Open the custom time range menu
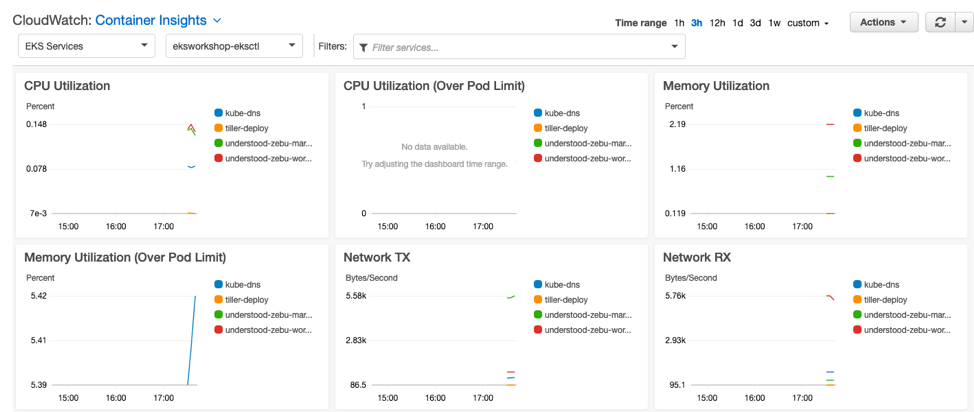974x412 pixels. (808, 23)
